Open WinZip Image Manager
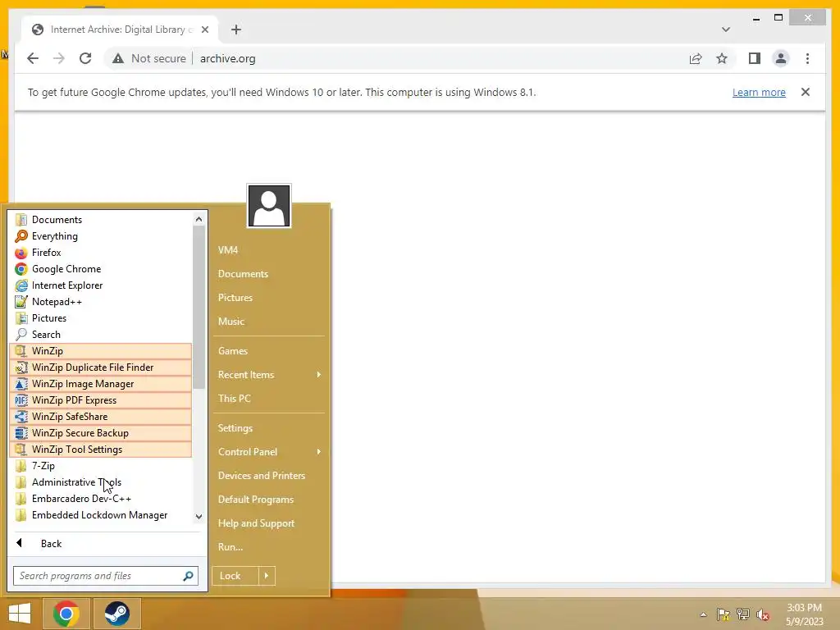The image size is (840, 630). pyautogui.click(x=101, y=384)
